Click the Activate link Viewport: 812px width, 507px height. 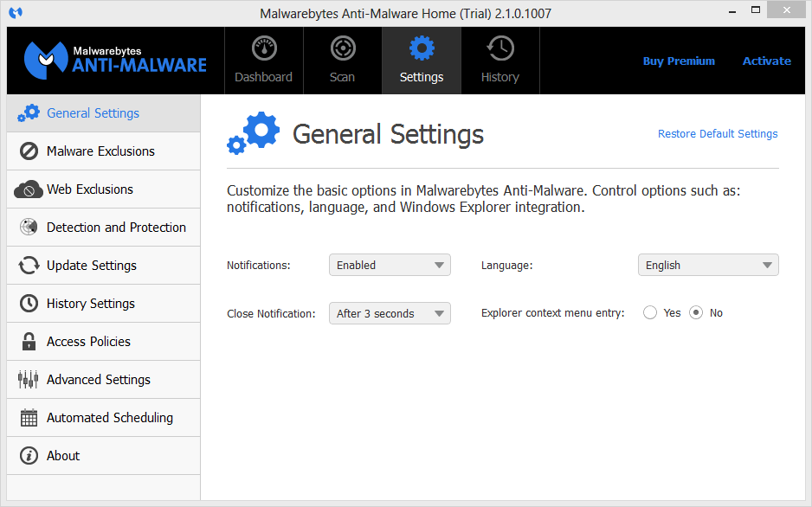pos(767,61)
